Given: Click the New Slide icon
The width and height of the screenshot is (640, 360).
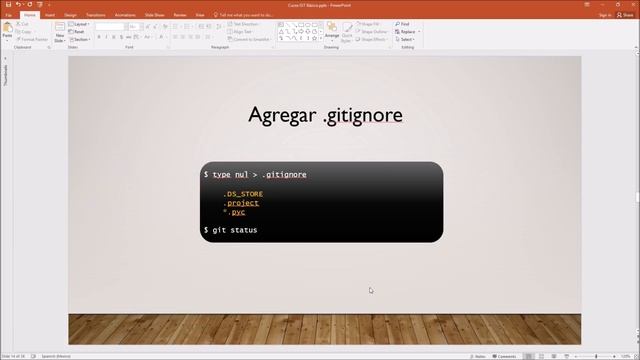Looking at the screenshot, I should pyautogui.click(x=60, y=27).
